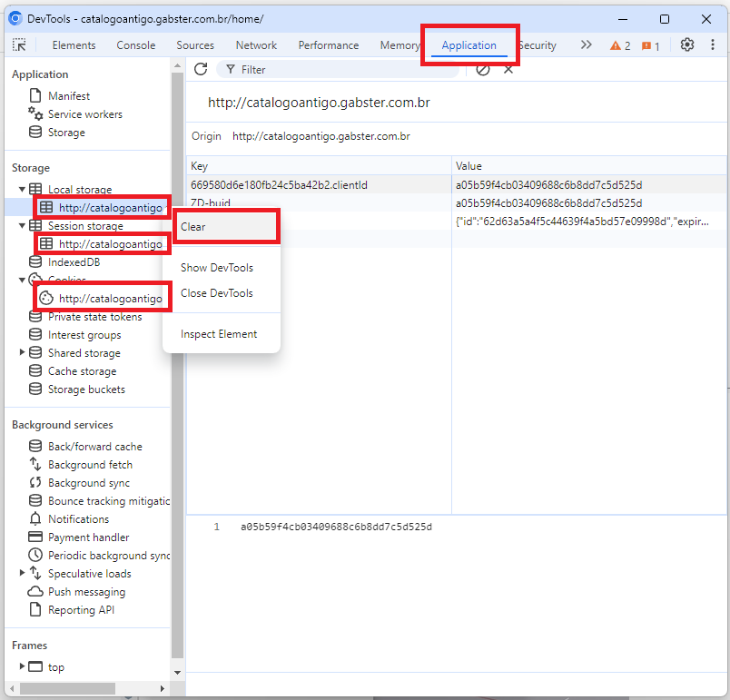730x700 pixels.
Task: Open Manifest in Application sidebar
Action: [69, 96]
